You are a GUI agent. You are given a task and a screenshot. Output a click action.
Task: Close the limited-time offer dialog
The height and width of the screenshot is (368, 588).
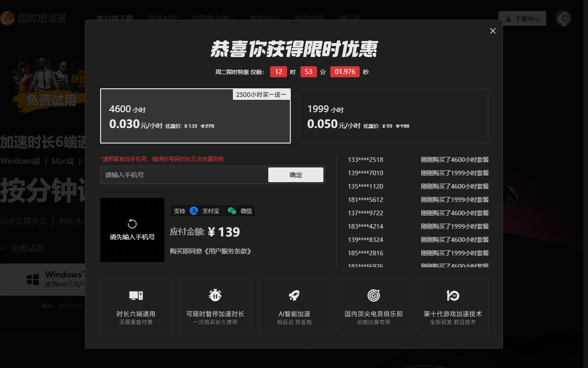(x=493, y=31)
